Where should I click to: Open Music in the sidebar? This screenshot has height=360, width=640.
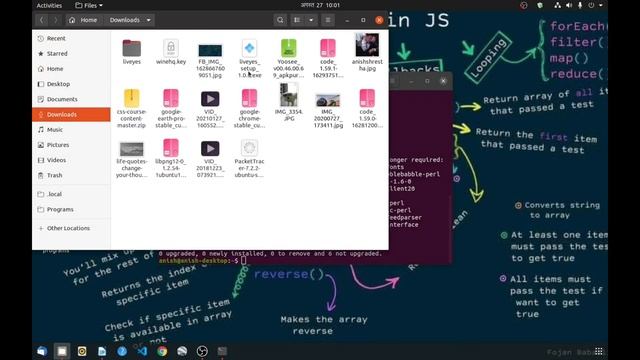point(71,129)
